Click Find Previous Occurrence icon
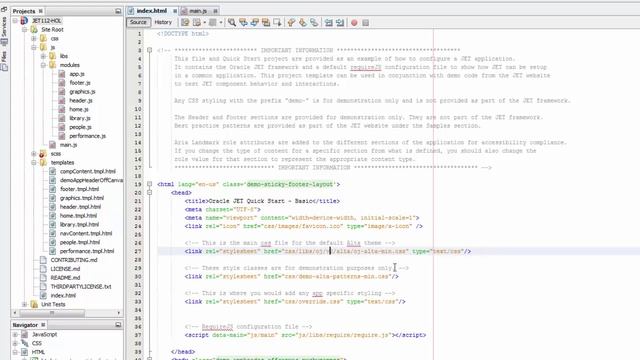Screen dimensions: 640x360 pos(243,22)
